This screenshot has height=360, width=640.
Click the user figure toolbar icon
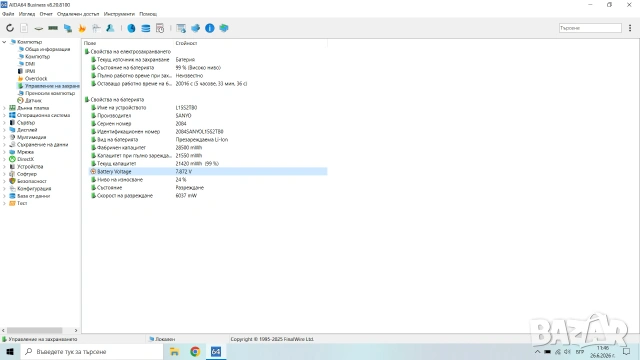coord(110,28)
